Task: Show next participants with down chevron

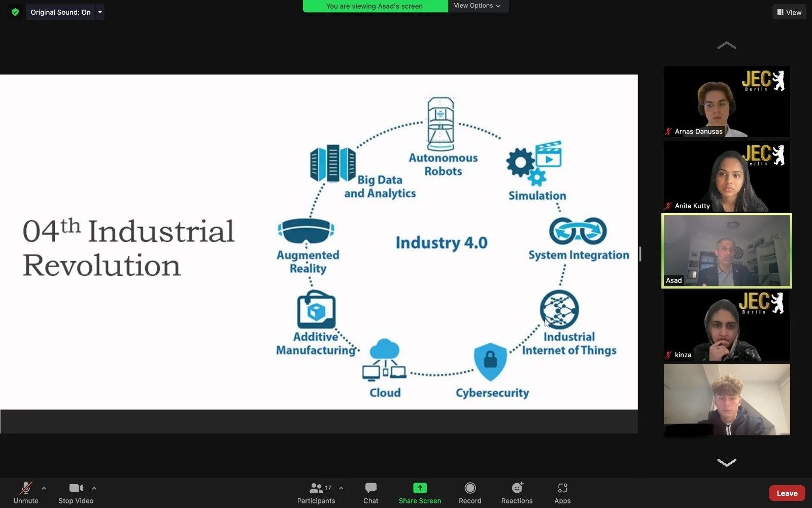Action: coord(726,462)
